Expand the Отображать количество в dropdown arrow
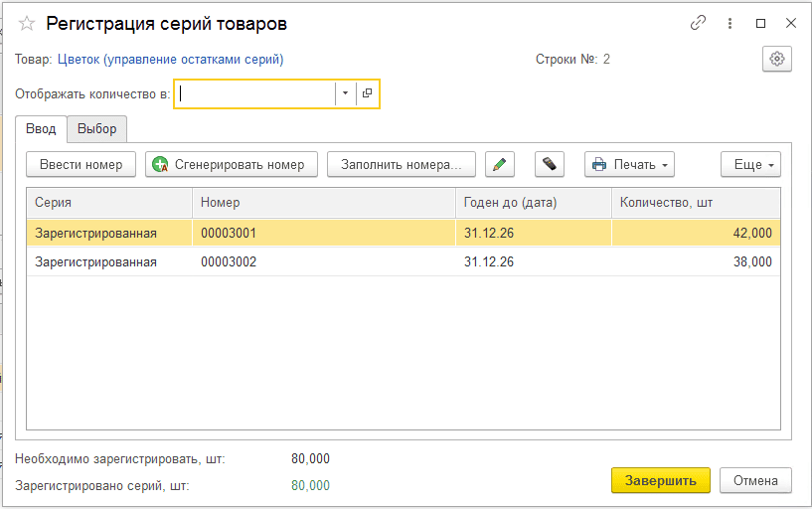The height and width of the screenshot is (509, 812). click(345, 93)
